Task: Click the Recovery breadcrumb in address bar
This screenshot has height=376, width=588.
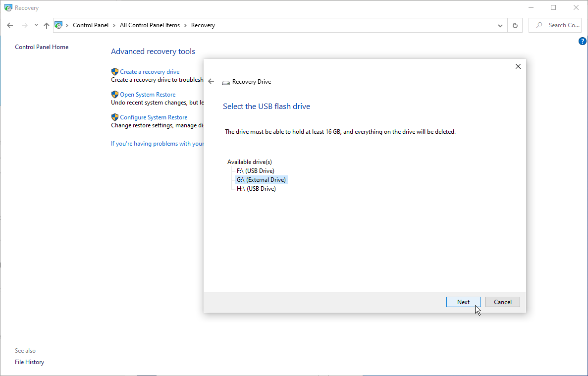Action: coord(203,25)
